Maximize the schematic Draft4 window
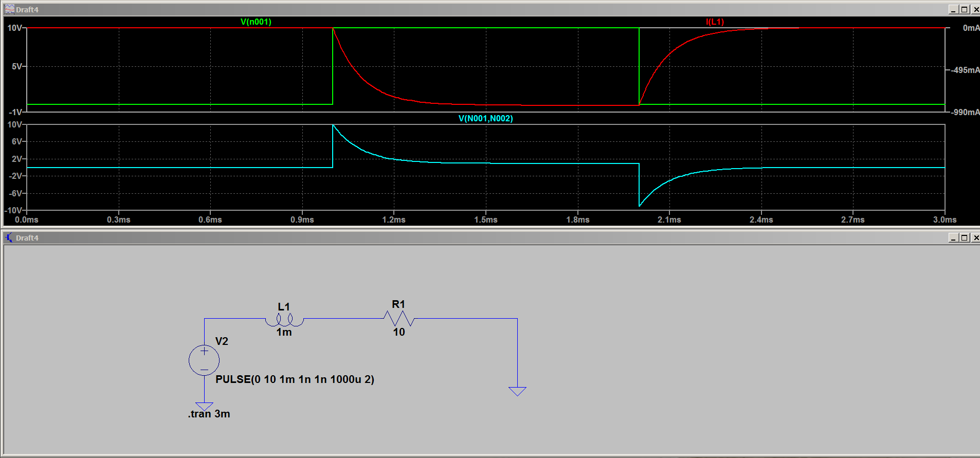 (x=964, y=237)
